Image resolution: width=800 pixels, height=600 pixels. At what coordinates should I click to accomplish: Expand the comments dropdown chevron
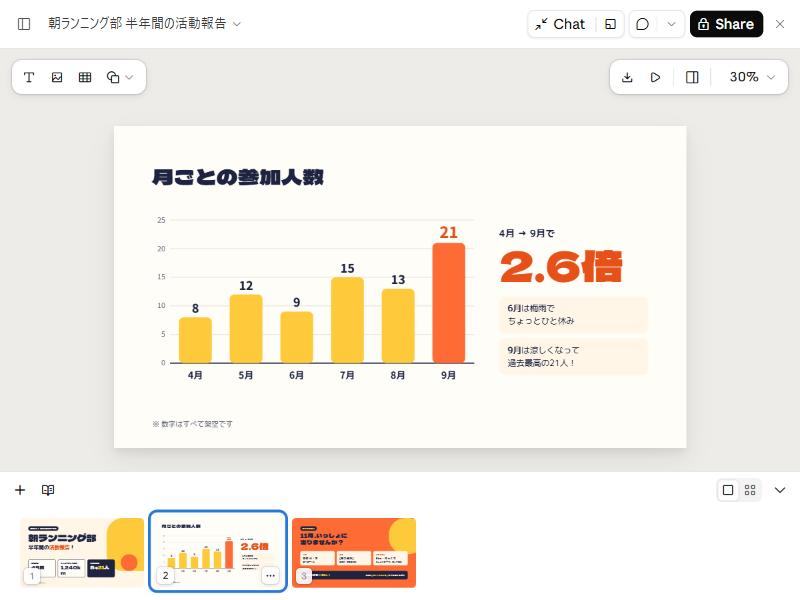pyautogui.click(x=671, y=24)
